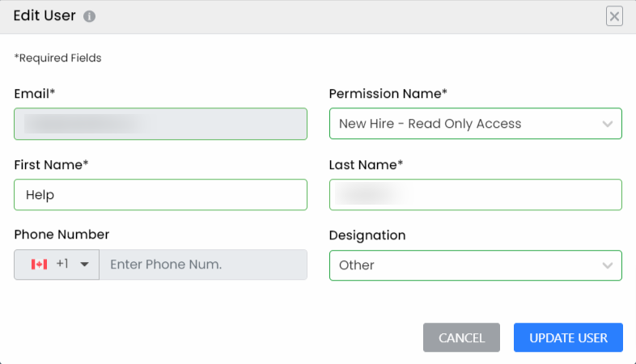Screen dimensions: 636x364
Task: Click the UPDATE USER button
Action: click(x=568, y=337)
